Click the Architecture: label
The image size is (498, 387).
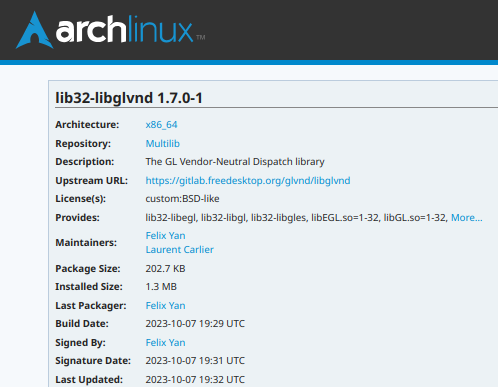(87, 125)
